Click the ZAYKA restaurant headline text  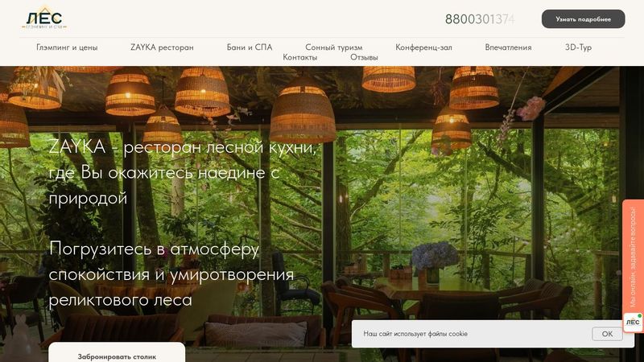coord(183,172)
